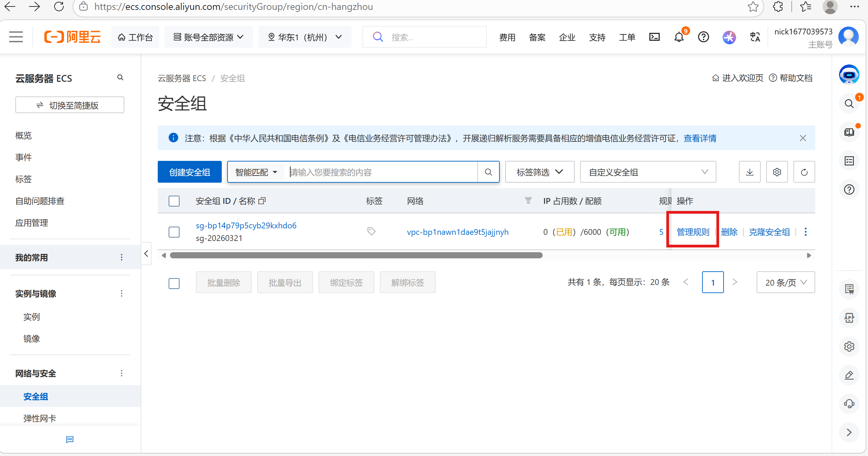Click the 管理规则 link
This screenshot has height=456, width=868.
click(x=693, y=232)
